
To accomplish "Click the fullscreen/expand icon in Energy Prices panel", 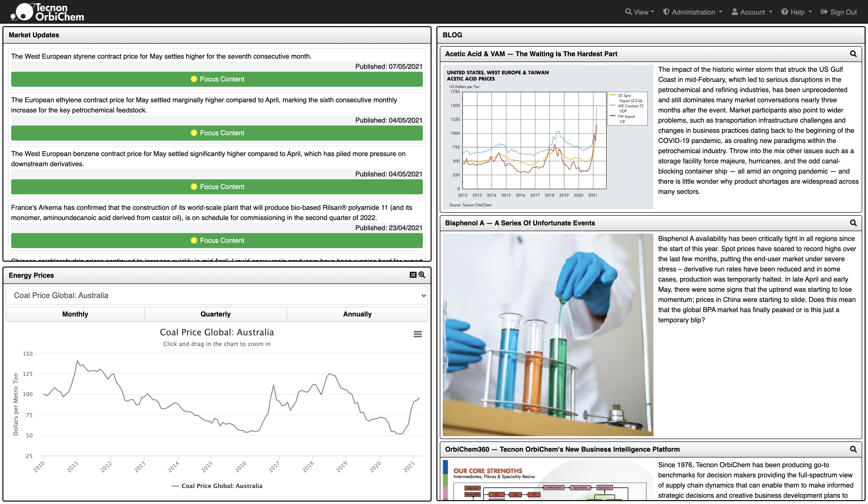I will (x=421, y=275).
